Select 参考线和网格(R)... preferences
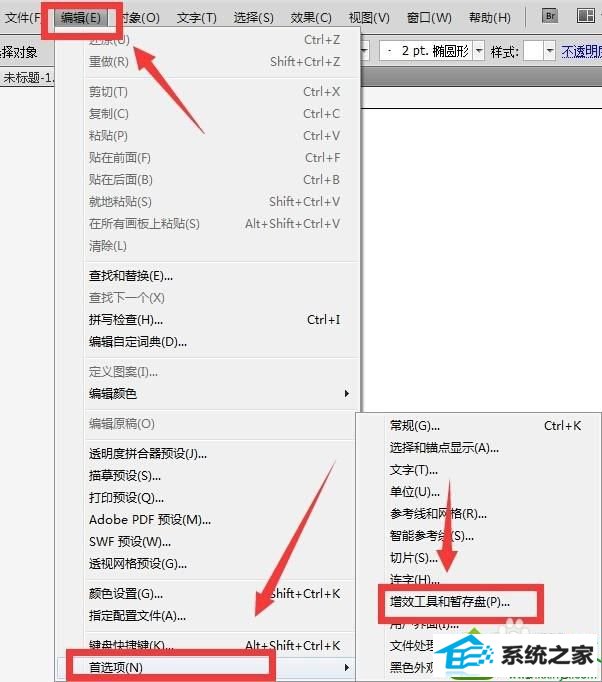This screenshot has width=602, height=682. [x=438, y=514]
